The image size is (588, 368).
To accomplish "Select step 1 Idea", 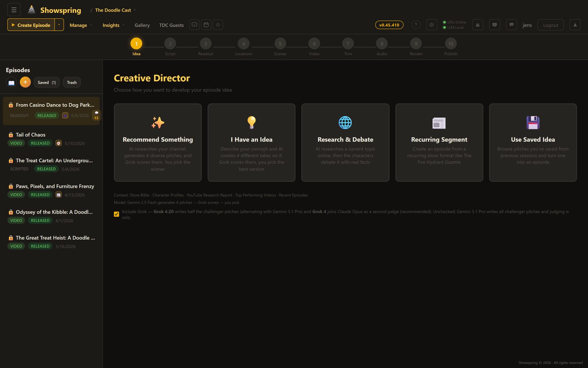I will pyautogui.click(x=136, y=47).
